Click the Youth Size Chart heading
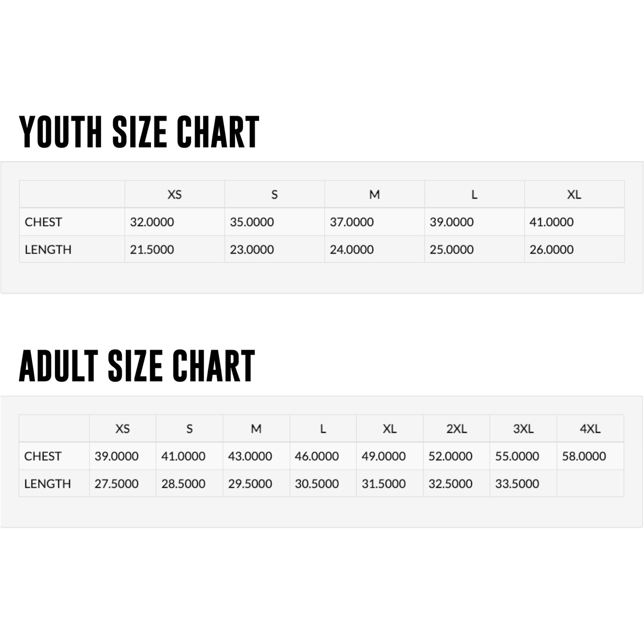644x644 pixels. 139,132
